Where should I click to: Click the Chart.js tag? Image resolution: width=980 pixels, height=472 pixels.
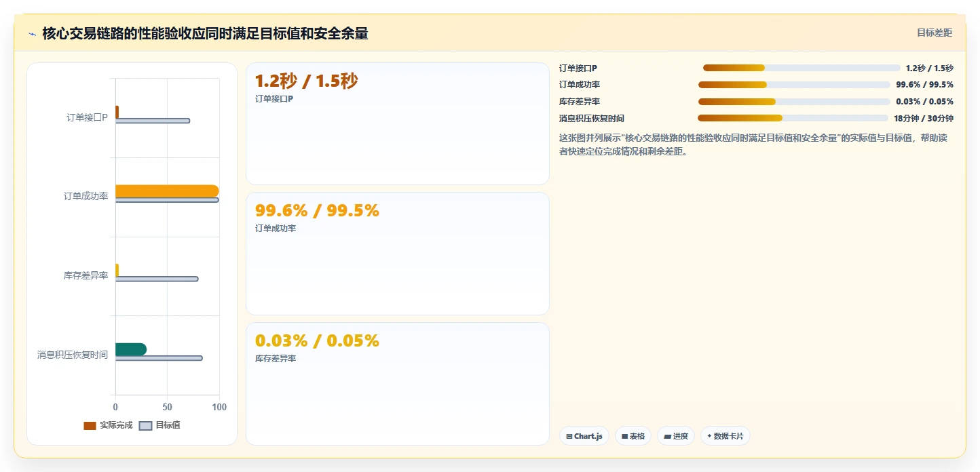coord(584,436)
